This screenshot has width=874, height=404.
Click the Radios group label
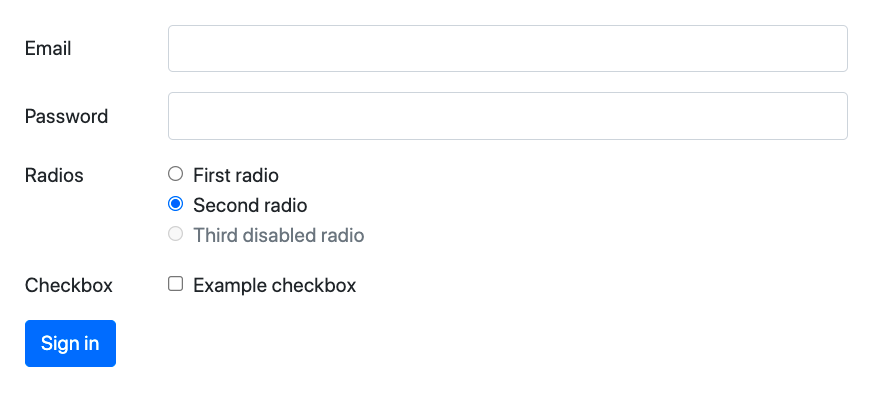click(x=54, y=176)
